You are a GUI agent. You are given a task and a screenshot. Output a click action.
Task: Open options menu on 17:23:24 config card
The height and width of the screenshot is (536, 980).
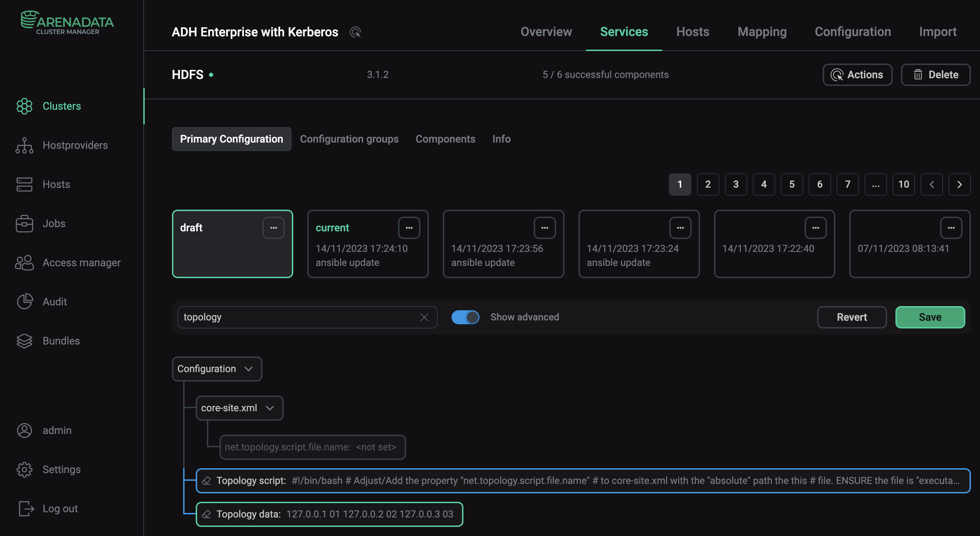pos(680,228)
